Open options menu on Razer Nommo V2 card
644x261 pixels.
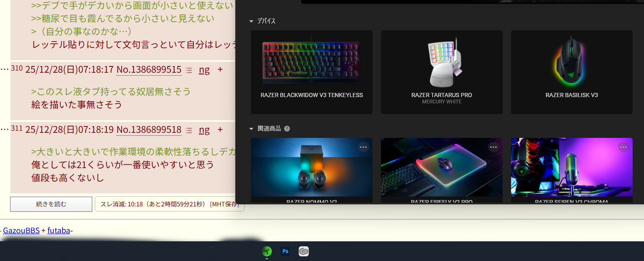363,147
